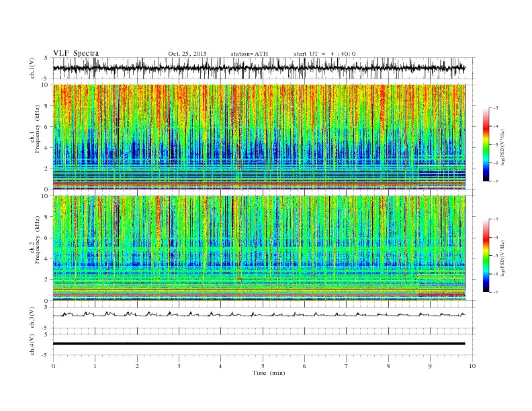Click the ch.1 voltage waveform trace

click(x=259, y=68)
